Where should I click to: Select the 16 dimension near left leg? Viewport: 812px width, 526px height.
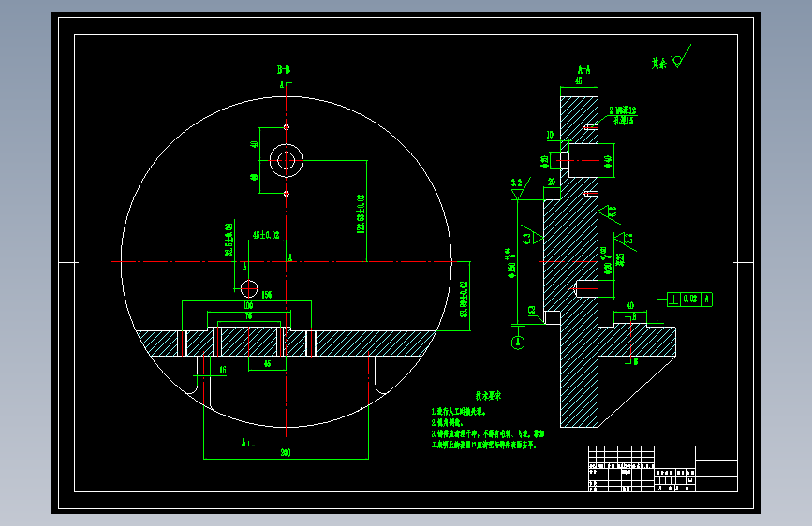pos(223,370)
